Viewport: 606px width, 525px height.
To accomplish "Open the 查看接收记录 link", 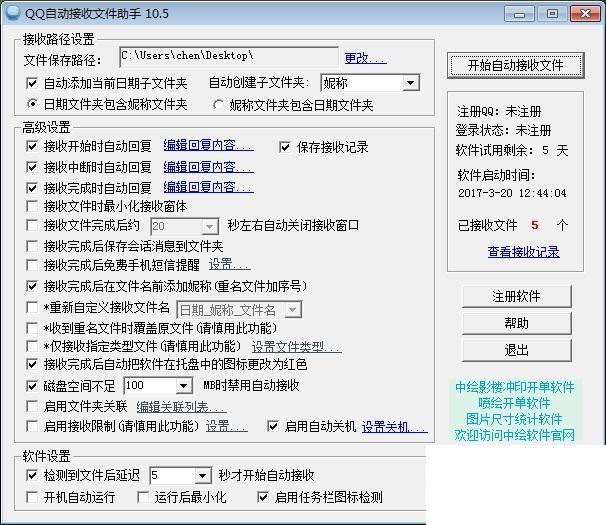I will click(523, 252).
